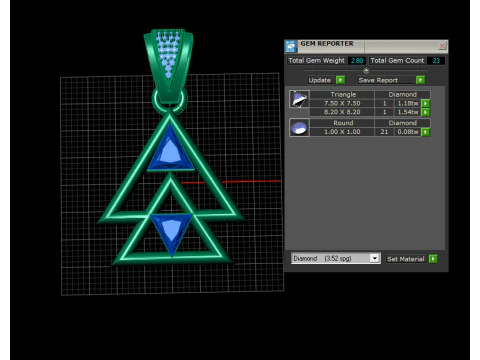480x360 pixels.
Task: Click the green Update arrow button
Action: point(340,80)
